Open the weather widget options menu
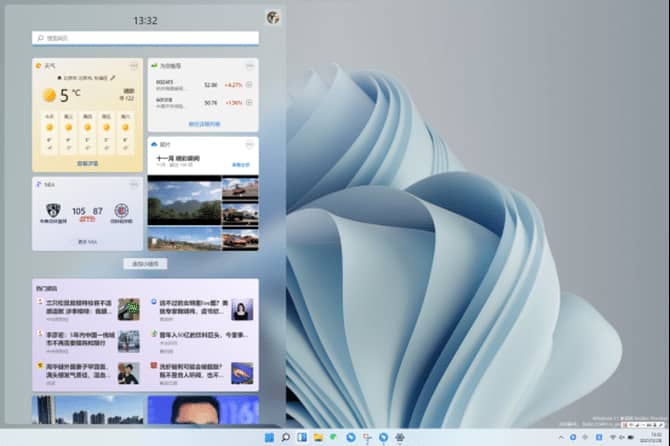 coord(135,66)
